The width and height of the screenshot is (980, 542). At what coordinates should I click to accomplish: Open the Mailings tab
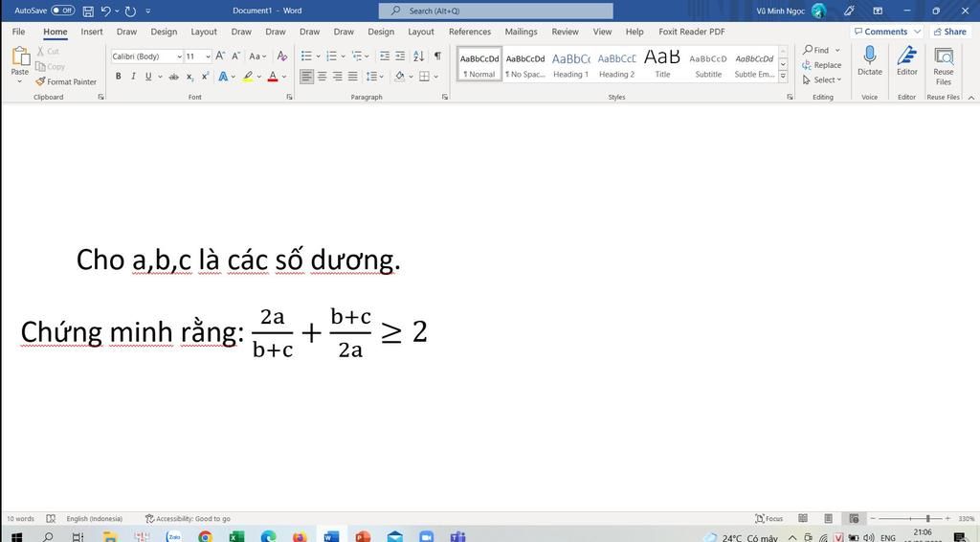[x=522, y=32]
